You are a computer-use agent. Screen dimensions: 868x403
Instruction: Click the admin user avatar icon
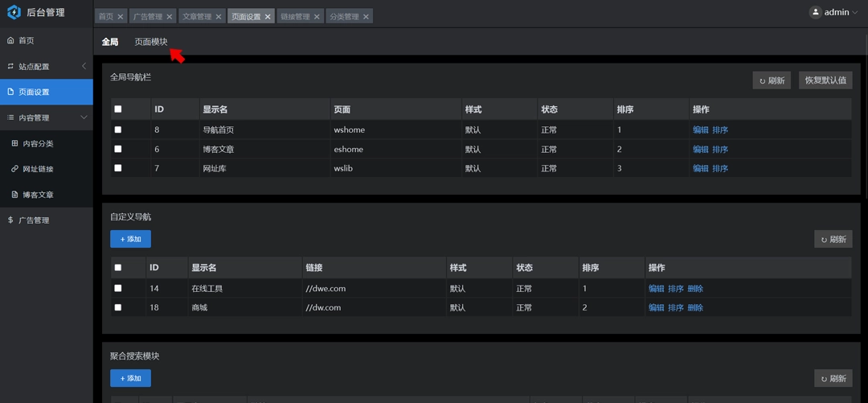click(815, 12)
